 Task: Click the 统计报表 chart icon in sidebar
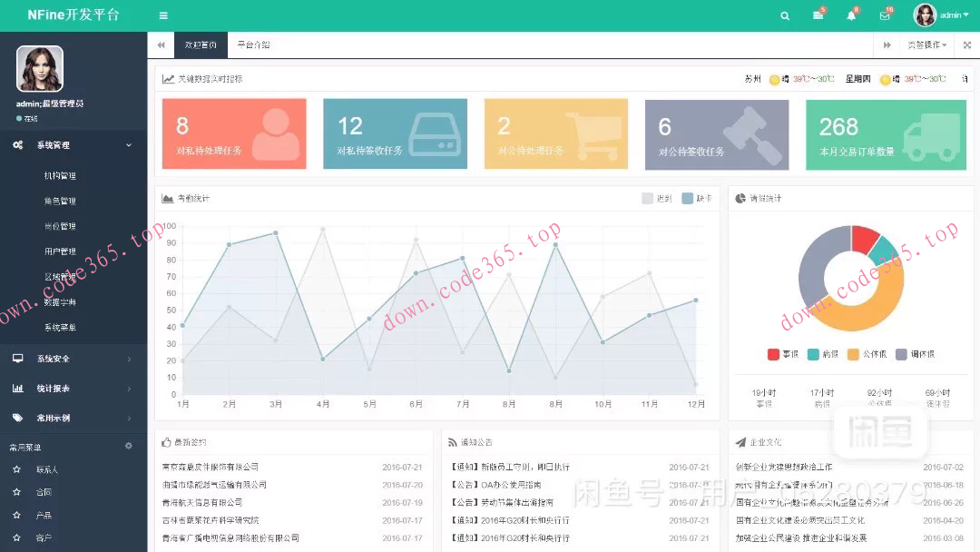tap(19, 389)
